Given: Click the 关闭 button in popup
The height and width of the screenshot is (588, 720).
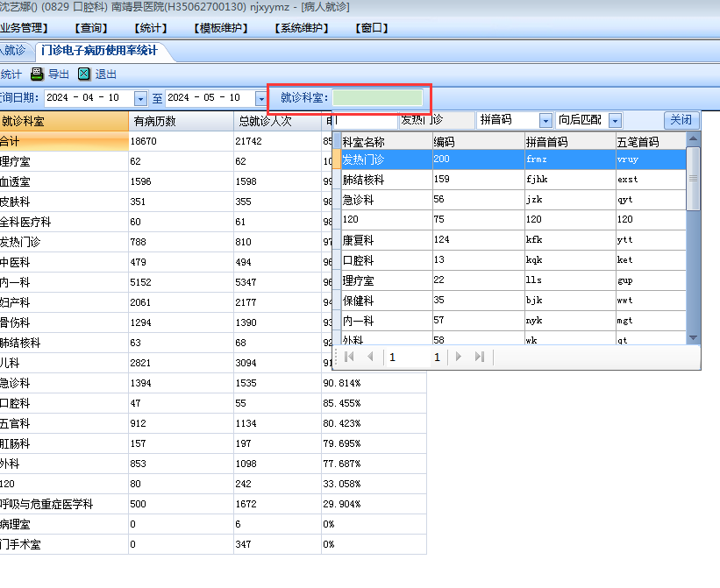Looking at the screenshot, I should pyautogui.click(x=681, y=120).
